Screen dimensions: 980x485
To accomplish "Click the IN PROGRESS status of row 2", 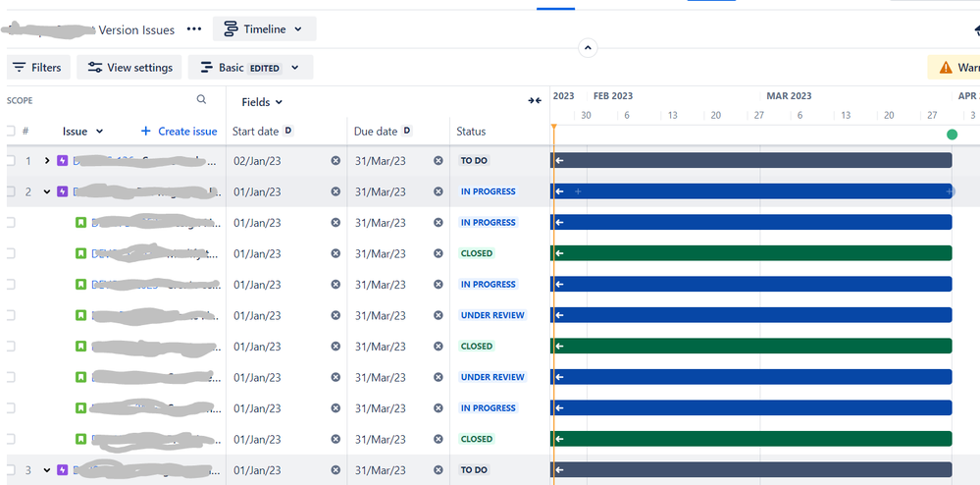I will point(489,191).
